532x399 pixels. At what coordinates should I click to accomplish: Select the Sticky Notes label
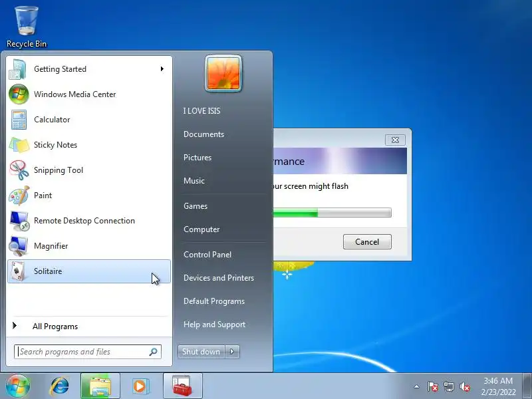click(55, 145)
